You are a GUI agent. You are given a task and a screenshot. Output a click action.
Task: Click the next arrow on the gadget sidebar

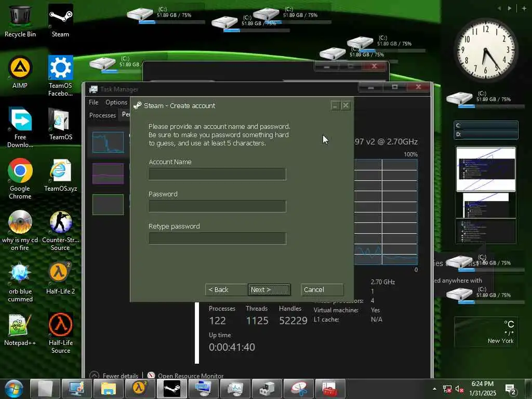(510, 8)
